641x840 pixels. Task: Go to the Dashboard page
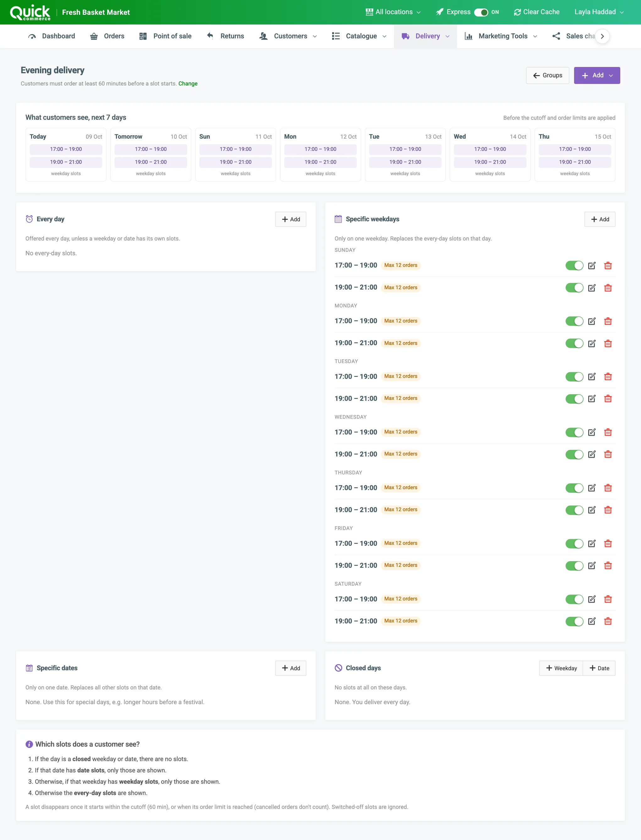tap(52, 36)
